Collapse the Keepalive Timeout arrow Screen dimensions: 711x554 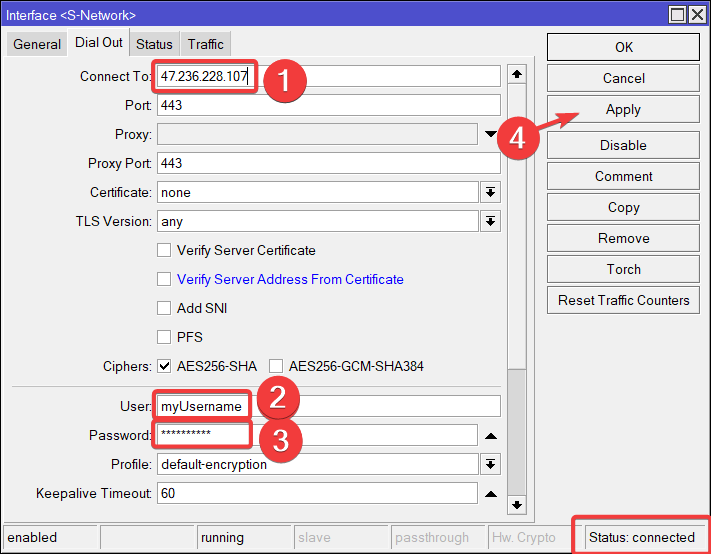491,494
